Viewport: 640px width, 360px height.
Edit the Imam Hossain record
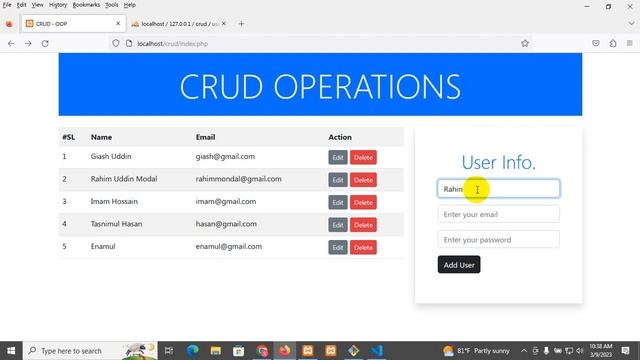[x=338, y=202]
